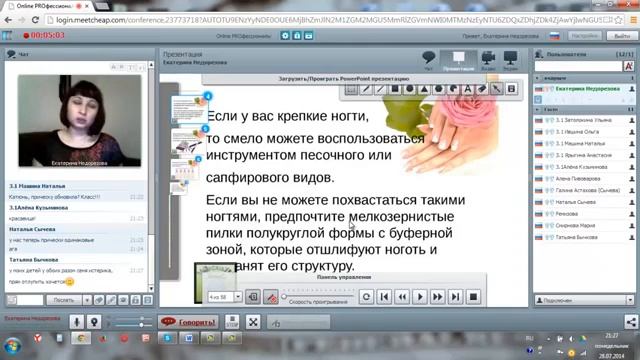
Task: Select the pointer tool in drawing toolbar
Action: pos(497,89)
